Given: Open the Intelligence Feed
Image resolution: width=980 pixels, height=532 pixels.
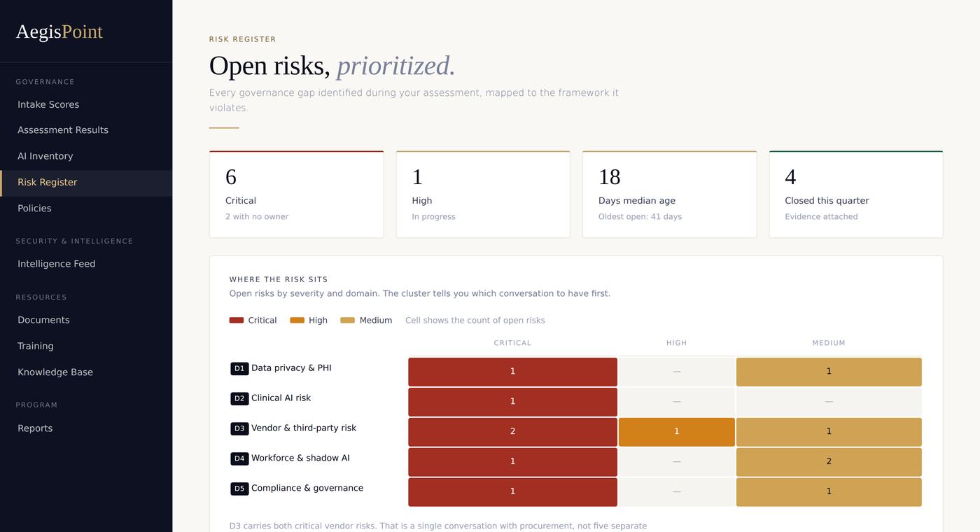Looking at the screenshot, I should click(86, 264).
